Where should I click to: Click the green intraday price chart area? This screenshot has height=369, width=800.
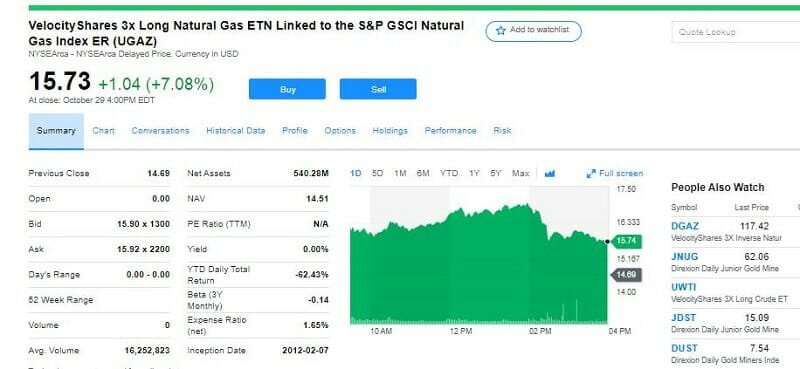(479, 264)
